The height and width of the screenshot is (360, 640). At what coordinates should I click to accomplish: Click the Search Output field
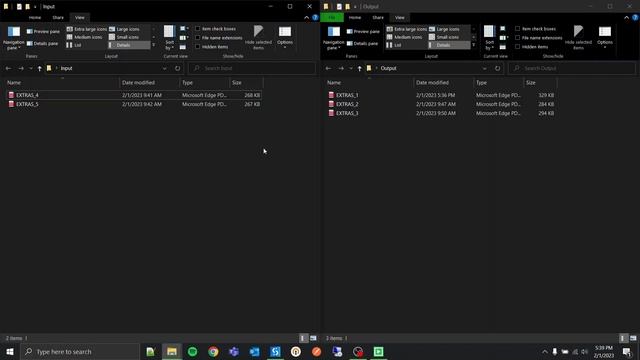(x=572, y=68)
